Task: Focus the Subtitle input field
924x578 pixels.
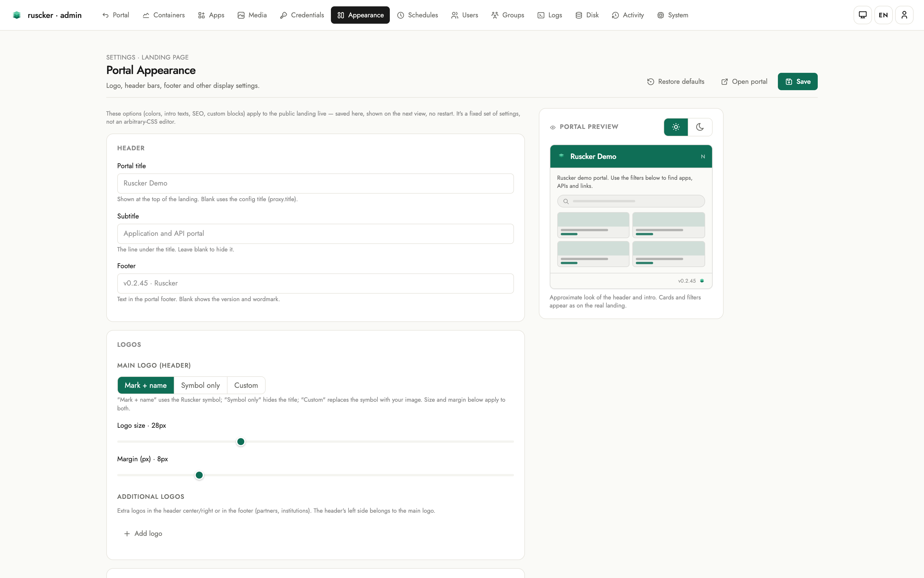Action: point(315,234)
